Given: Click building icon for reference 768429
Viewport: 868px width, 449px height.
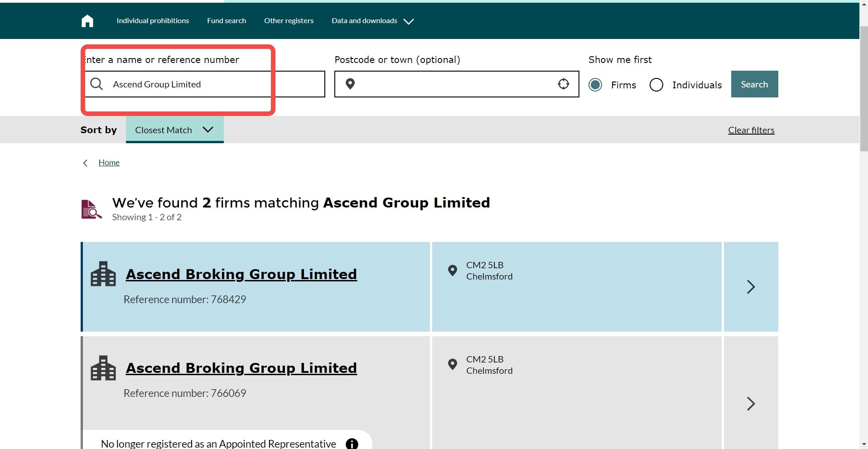Looking at the screenshot, I should point(103,274).
